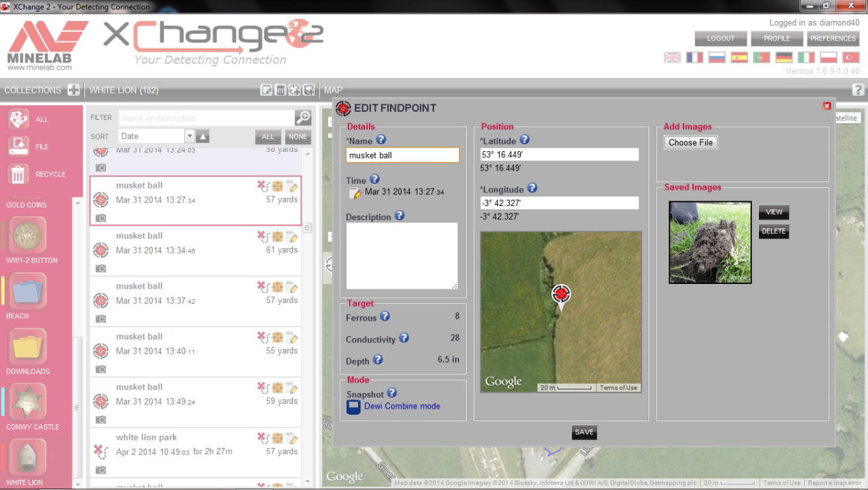Click the help icon beside Description
This screenshot has width=868, height=490.
pos(399,216)
